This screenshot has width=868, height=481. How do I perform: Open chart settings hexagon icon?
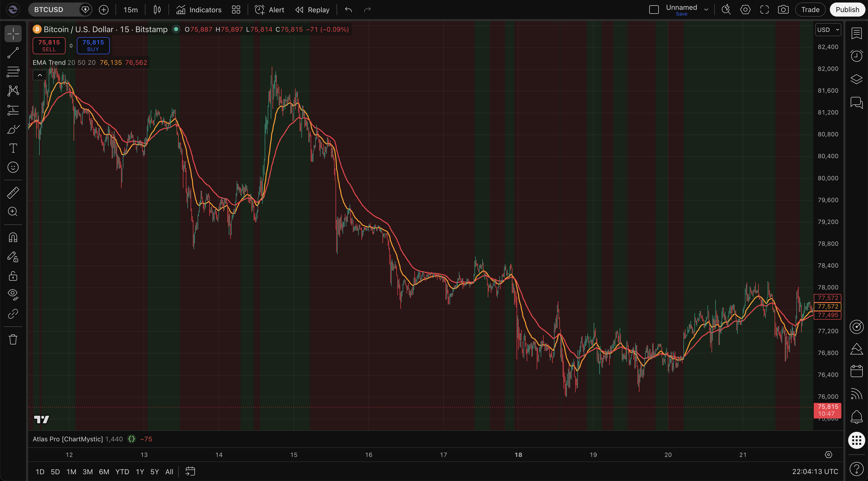click(745, 10)
